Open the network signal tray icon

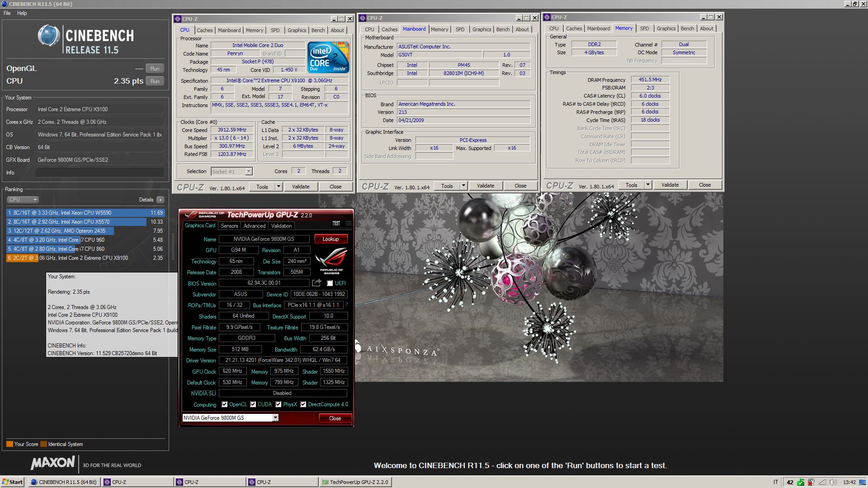(x=822, y=482)
